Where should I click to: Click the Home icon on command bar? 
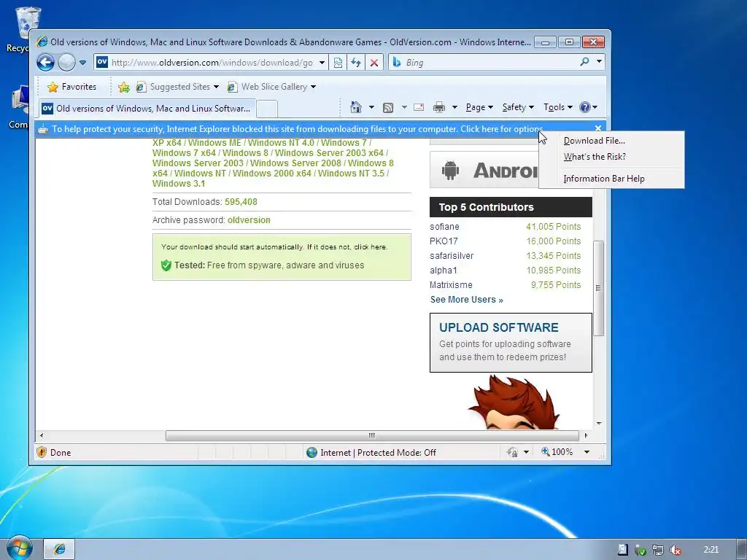356,107
